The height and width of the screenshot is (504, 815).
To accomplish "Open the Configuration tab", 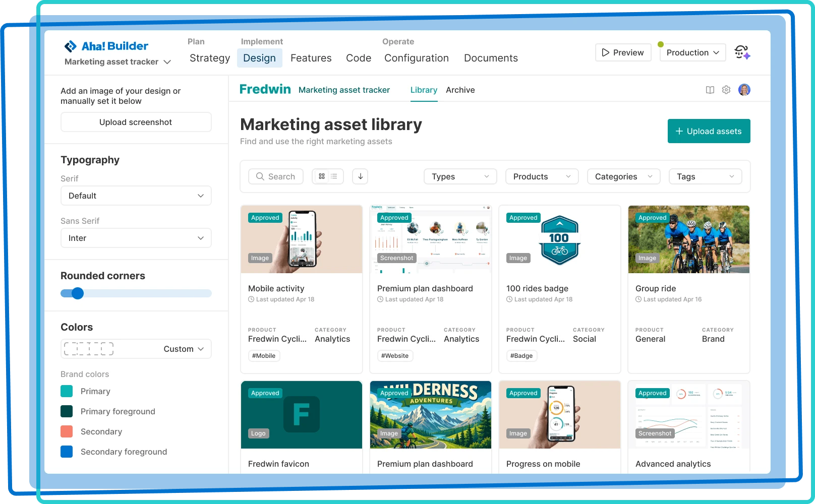I will 417,58.
